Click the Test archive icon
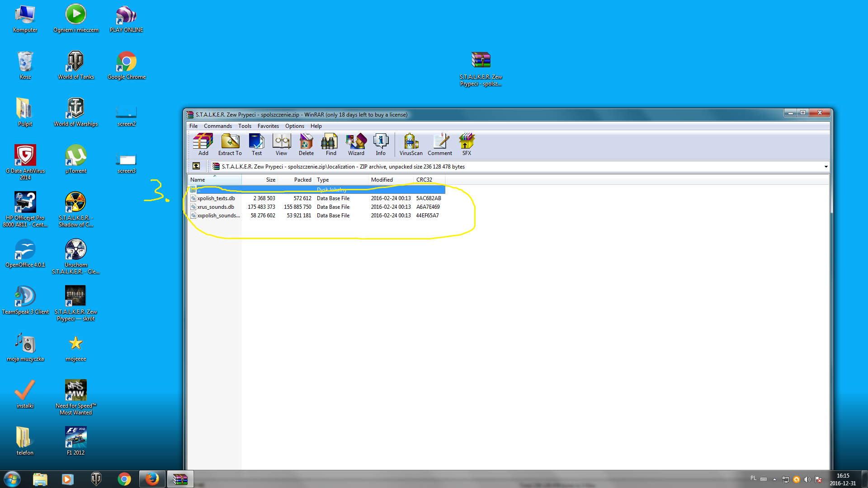Image resolution: width=868 pixels, height=488 pixels. pos(256,144)
